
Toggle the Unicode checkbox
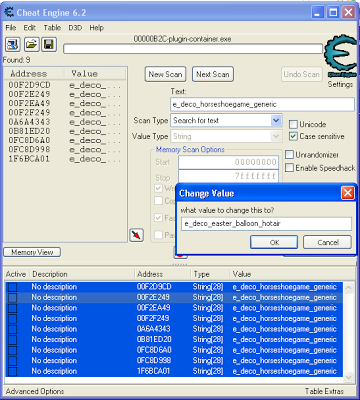point(293,124)
